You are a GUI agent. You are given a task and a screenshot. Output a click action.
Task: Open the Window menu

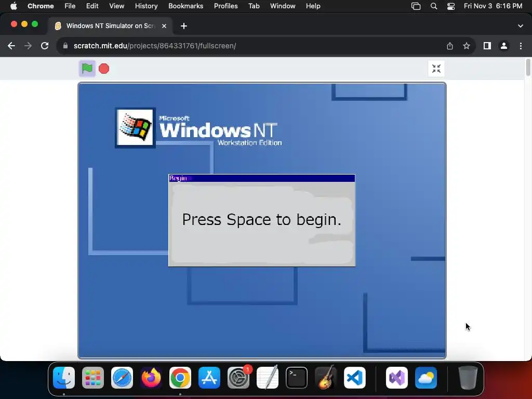[283, 6]
